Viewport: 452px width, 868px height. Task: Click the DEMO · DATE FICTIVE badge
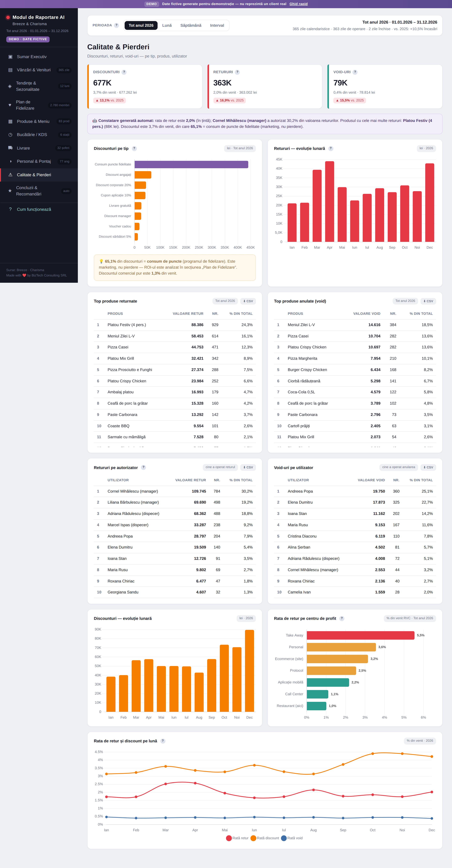28,39
